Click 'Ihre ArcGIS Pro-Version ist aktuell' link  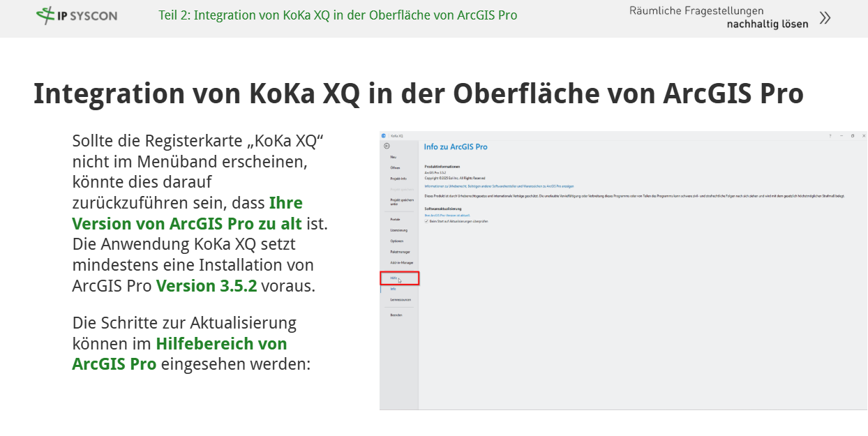pos(447,216)
